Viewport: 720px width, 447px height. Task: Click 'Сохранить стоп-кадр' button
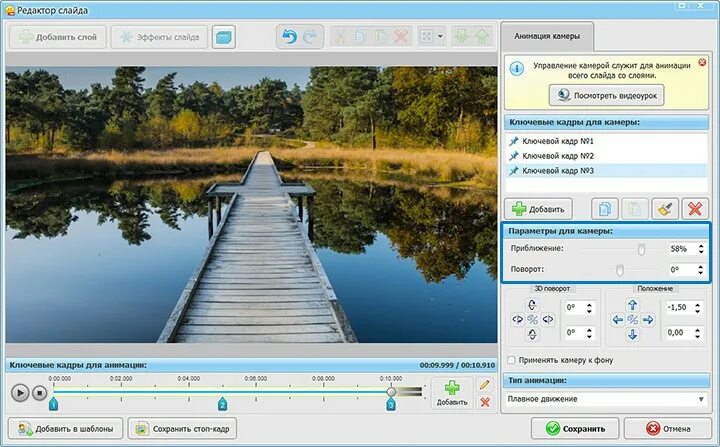pos(182,429)
